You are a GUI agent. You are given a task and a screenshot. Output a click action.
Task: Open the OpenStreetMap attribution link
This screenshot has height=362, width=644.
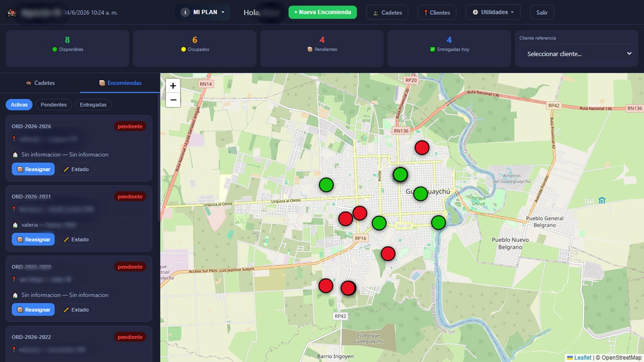[x=621, y=358]
